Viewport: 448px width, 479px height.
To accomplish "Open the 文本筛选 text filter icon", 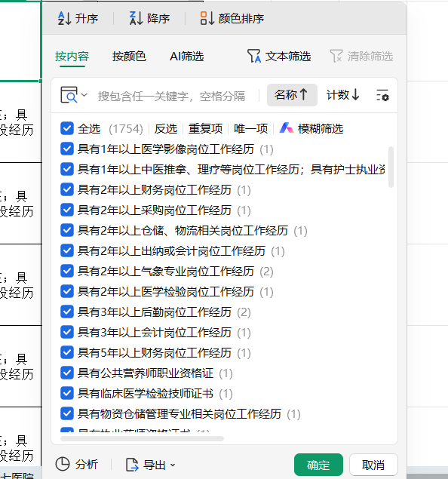I will tap(253, 57).
